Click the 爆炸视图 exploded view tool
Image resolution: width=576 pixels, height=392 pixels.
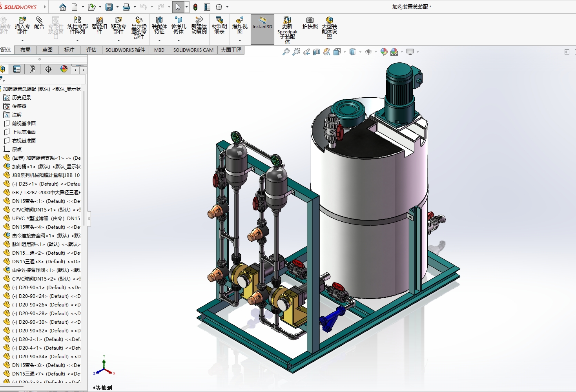click(240, 26)
